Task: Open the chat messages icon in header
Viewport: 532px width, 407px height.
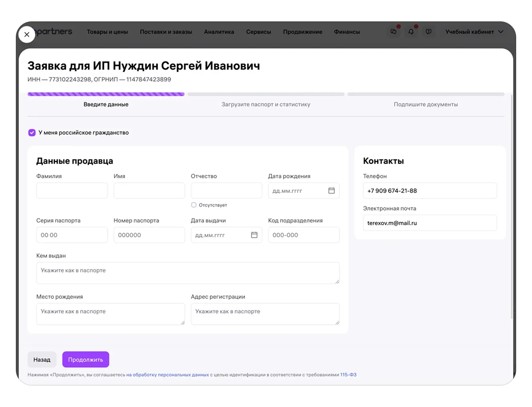Action: pos(393,32)
